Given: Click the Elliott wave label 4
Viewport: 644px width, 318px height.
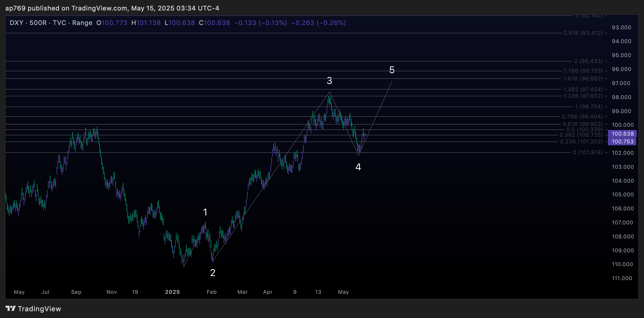Looking at the screenshot, I should pyautogui.click(x=358, y=167).
